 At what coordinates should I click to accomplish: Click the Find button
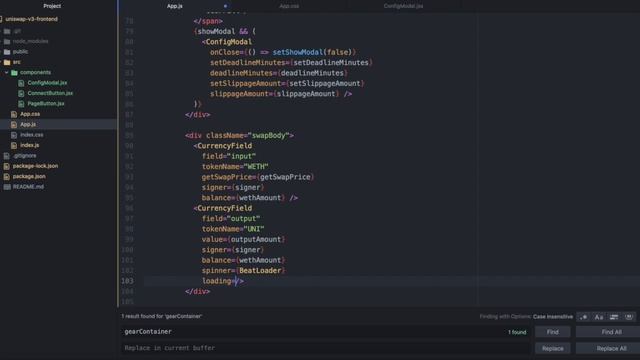pyautogui.click(x=553, y=332)
